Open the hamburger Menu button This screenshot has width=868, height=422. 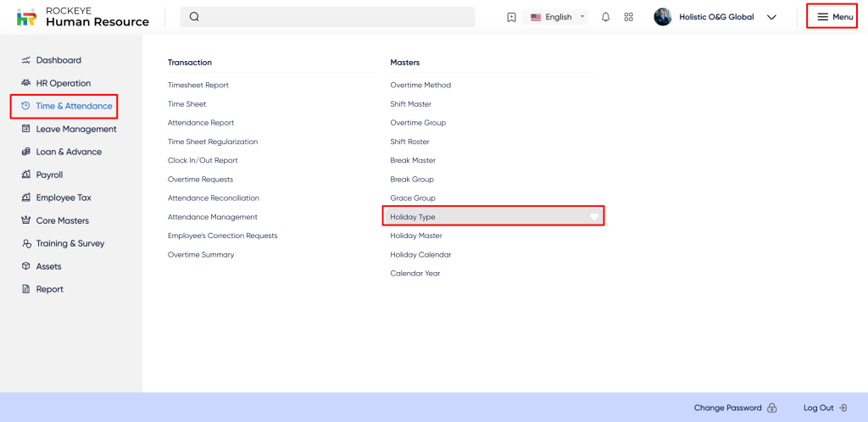[x=835, y=17]
